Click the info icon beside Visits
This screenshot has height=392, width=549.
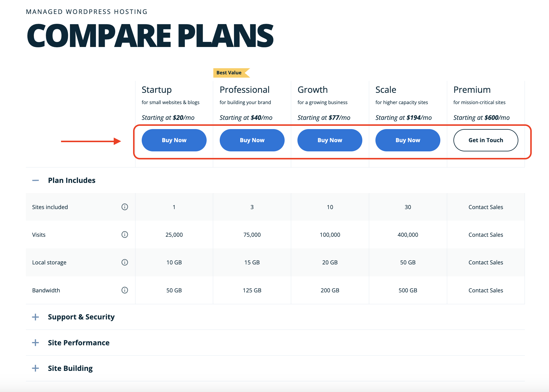tap(125, 234)
